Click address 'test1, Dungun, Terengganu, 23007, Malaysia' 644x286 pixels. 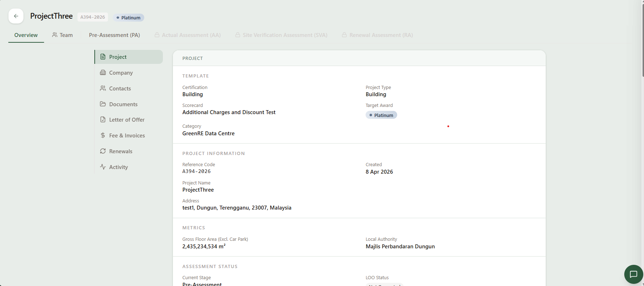(x=237, y=208)
